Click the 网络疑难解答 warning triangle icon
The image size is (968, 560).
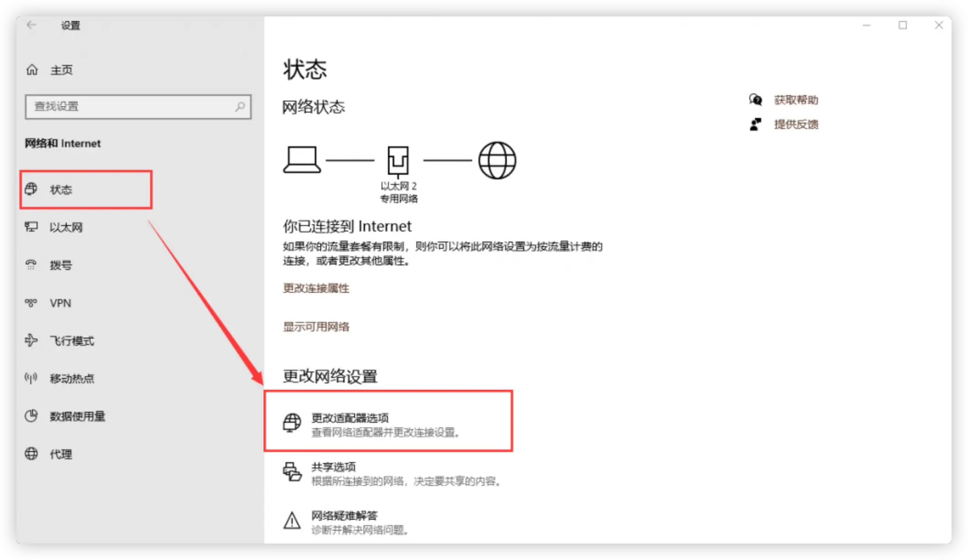pos(292,521)
